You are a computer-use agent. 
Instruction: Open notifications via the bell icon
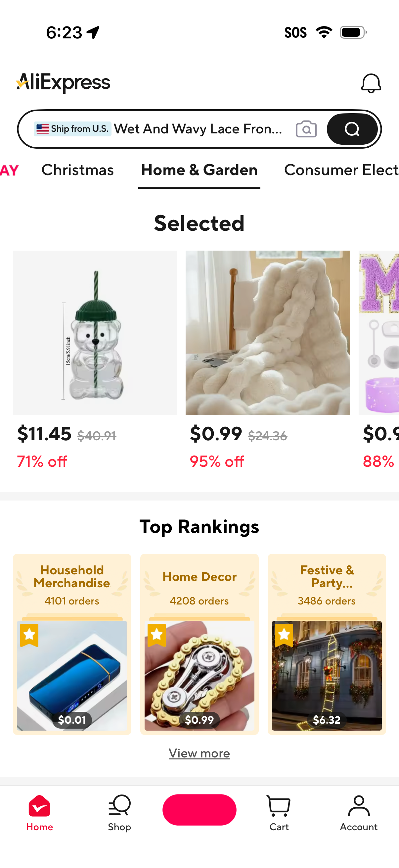point(372,83)
